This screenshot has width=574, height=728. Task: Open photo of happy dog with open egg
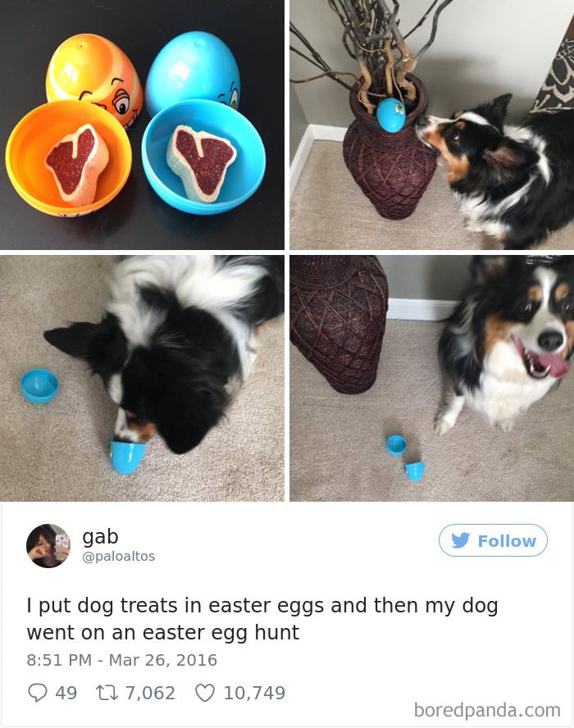pos(432,379)
